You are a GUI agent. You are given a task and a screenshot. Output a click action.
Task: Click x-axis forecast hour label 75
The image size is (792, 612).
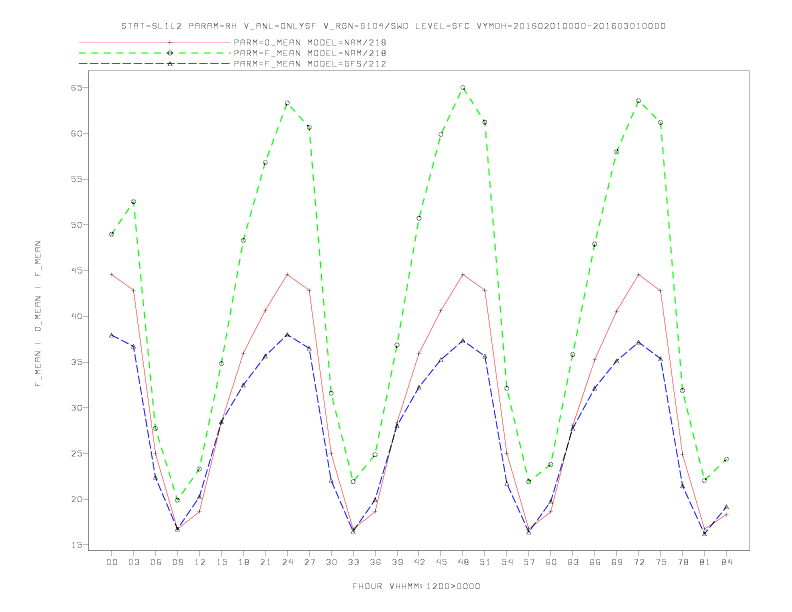[661, 562]
